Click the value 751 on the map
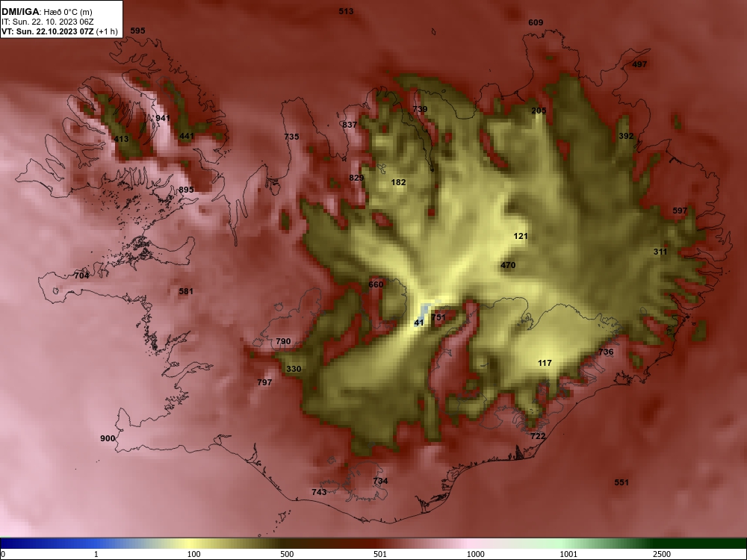The image size is (747, 560). coord(438,317)
